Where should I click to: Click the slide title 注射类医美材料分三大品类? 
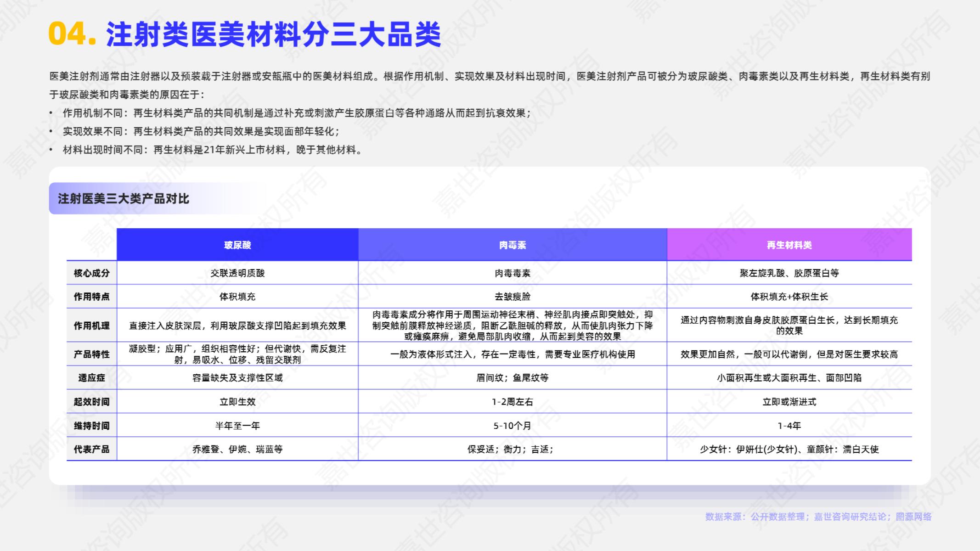pos(274,34)
